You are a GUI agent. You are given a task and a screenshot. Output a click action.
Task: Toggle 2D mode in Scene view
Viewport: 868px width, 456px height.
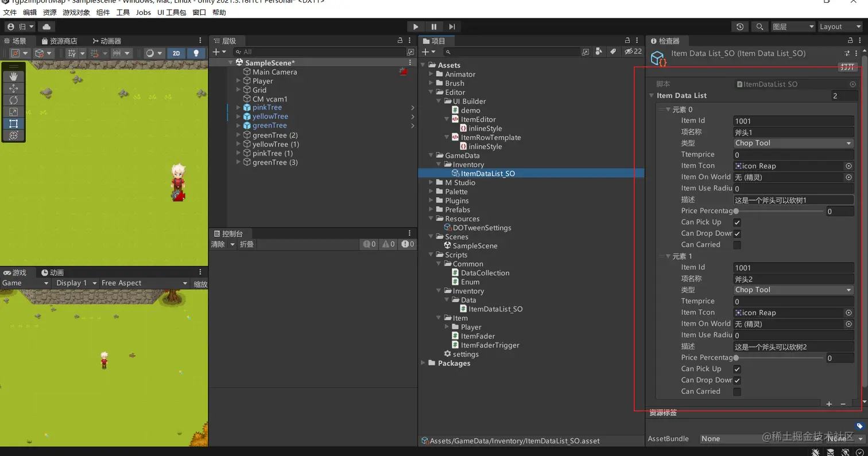(x=176, y=53)
